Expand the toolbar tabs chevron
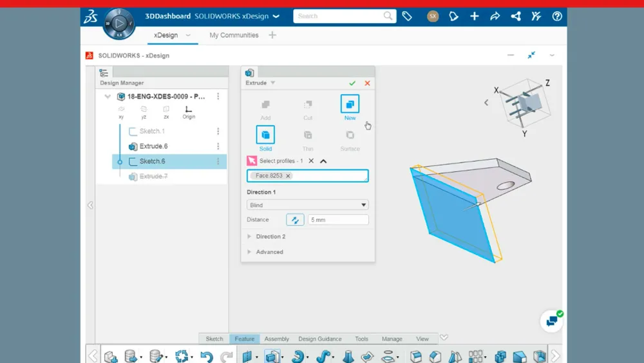The height and width of the screenshot is (363, 644). tap(444, 337)
